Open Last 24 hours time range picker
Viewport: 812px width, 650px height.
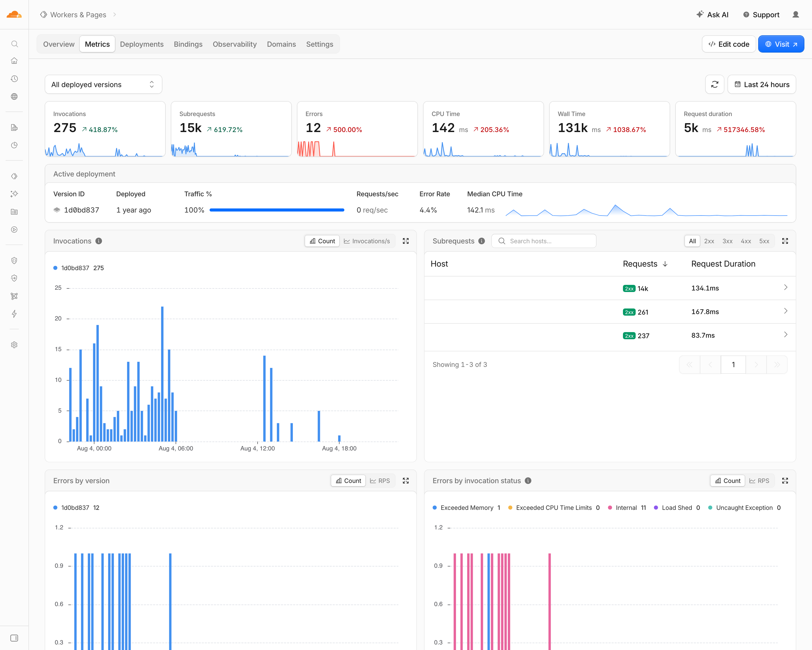pyautogui.click(x=762, y=84)
